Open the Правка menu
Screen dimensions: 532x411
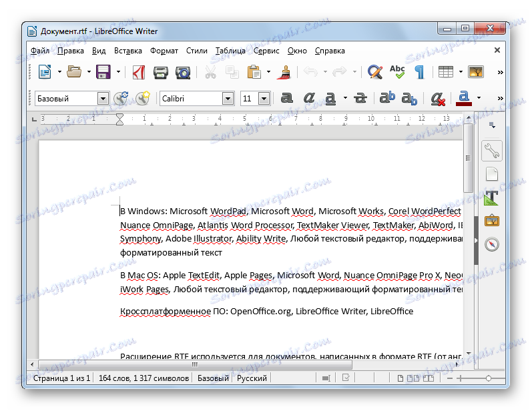tap(71, 51)
